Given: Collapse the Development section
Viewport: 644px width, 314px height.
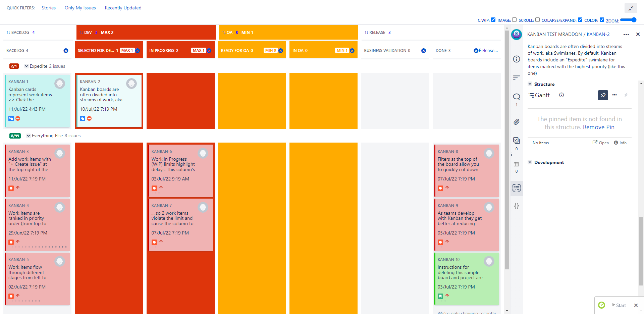Looking at the screenshot, I should (530, 162).
